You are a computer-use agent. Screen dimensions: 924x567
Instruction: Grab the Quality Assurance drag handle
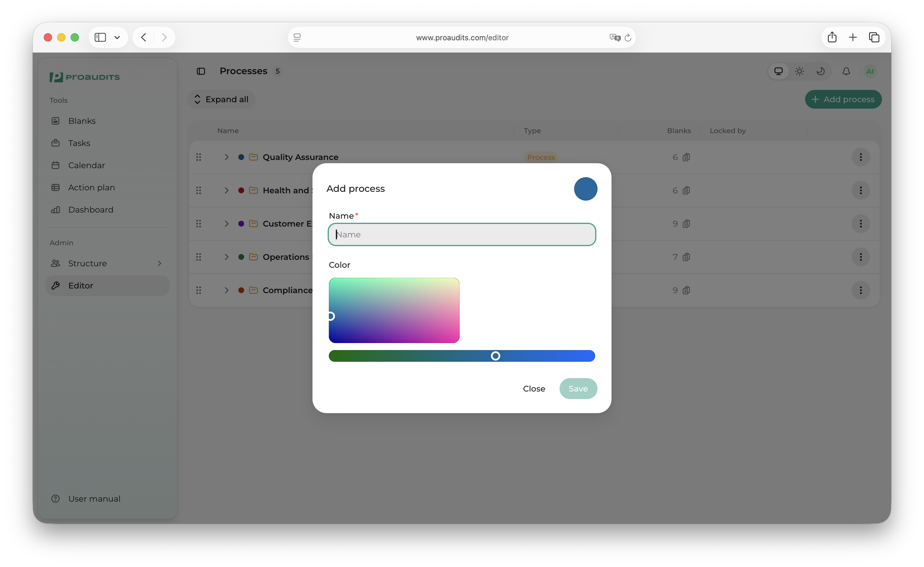(199, 157)
